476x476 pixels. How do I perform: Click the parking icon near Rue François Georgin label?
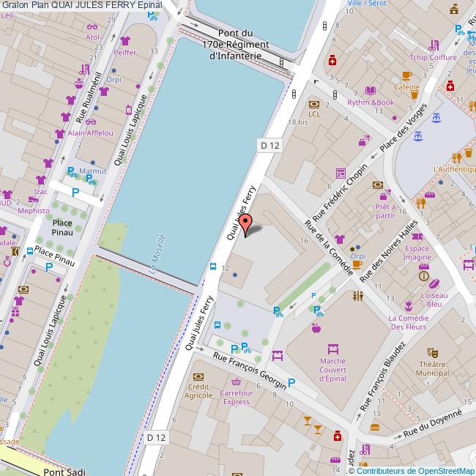click(x=291, y=383)
